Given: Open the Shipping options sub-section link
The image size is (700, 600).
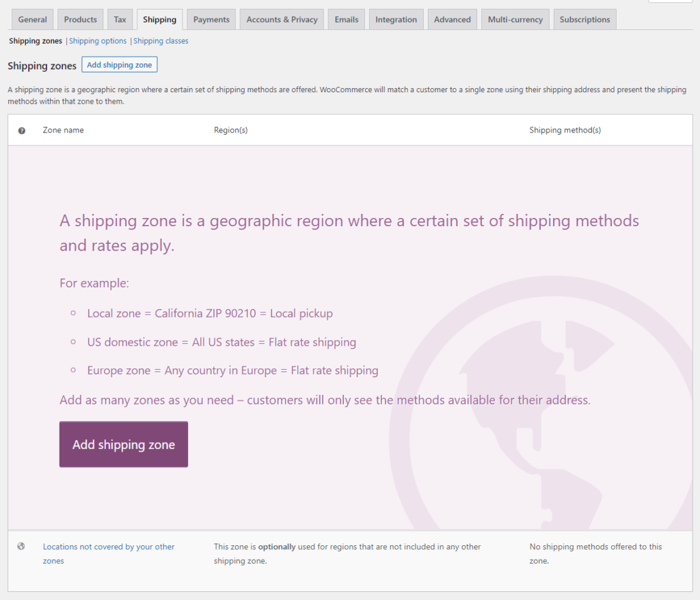Looking at the screenshot, I should (x=98, y=41).
